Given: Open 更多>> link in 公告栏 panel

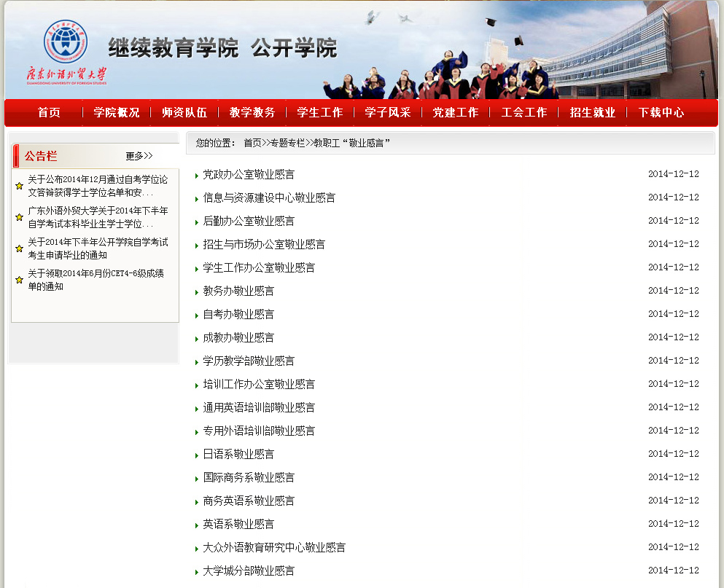Looking at the screenshot, I should tap(139, 156).
